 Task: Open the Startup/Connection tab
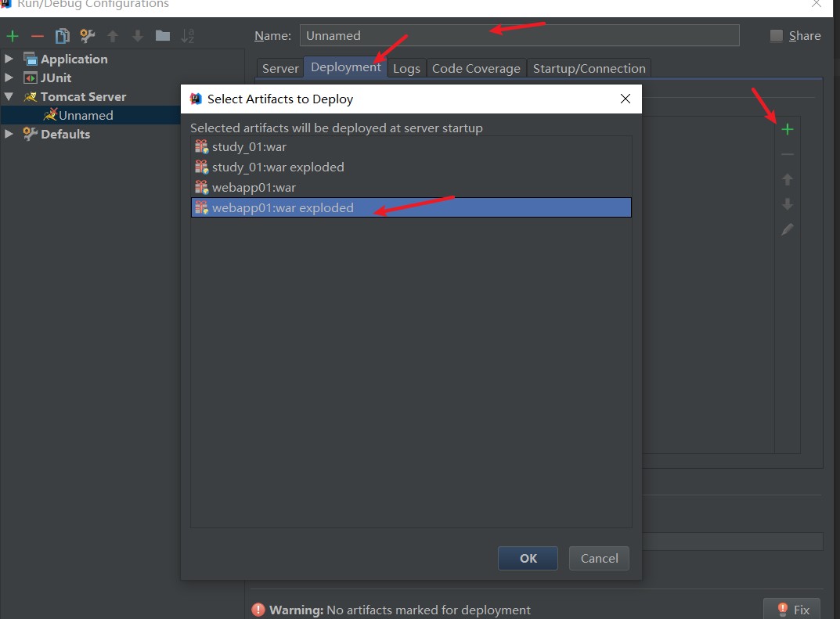click(x=589, y=69)
